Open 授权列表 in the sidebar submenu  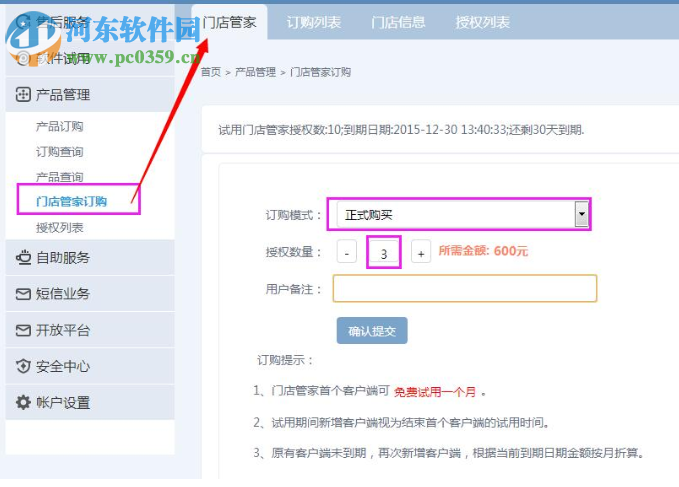pyautogui.click(x=59, y=228)
